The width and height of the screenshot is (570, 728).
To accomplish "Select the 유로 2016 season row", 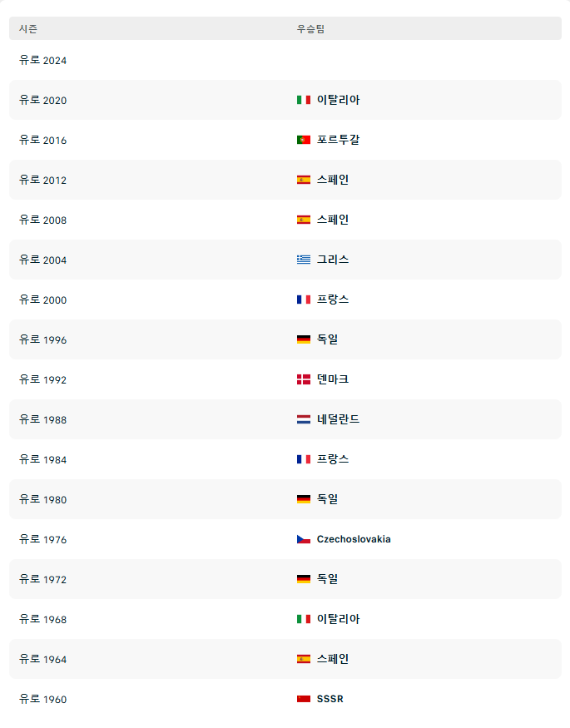I will (41, 140).
